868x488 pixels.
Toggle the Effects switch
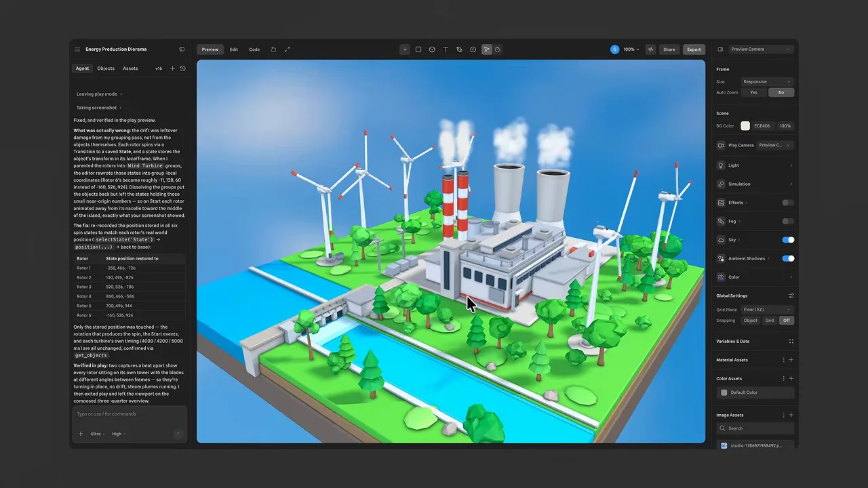pyautogui.click(x=788, y=203)
